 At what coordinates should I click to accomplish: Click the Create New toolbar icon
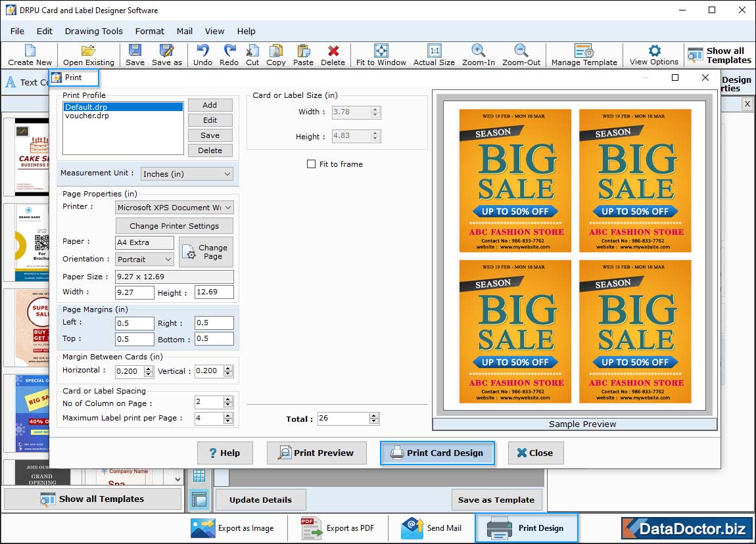[x=30, y=55]
